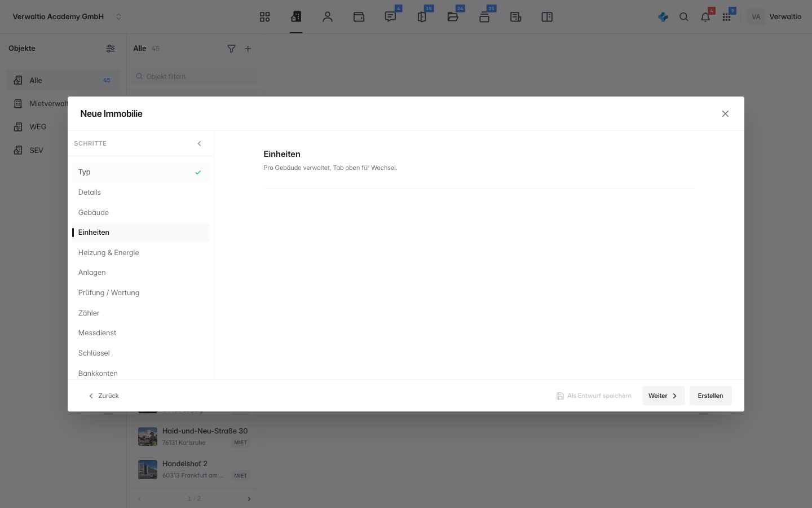Select the Prüfung / Wartung step
The image size is (812, 508).
point(141,293)
